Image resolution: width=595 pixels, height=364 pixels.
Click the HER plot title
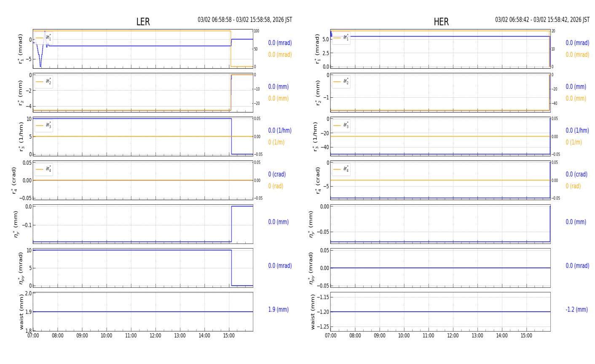(x=441, y=22)
